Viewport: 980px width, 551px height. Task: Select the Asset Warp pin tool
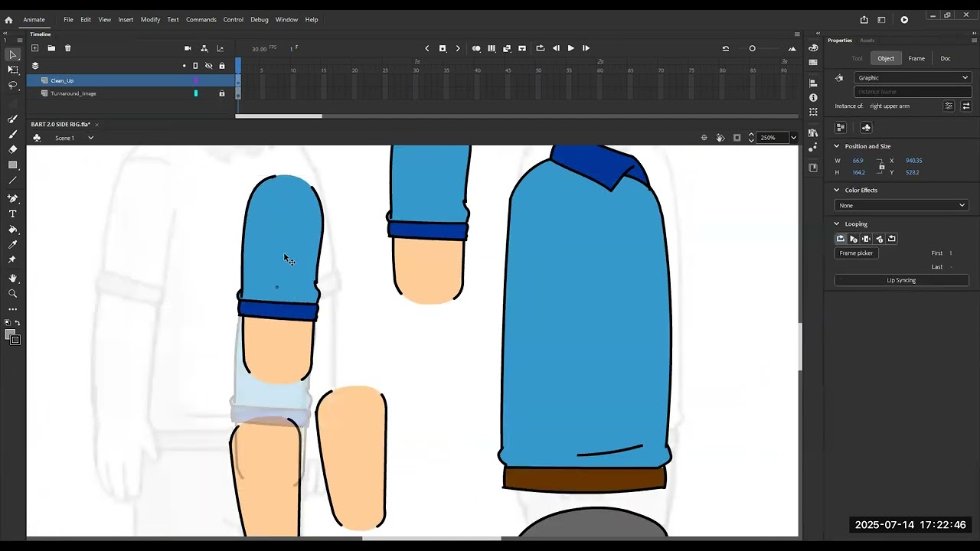(x=13, y=259)
